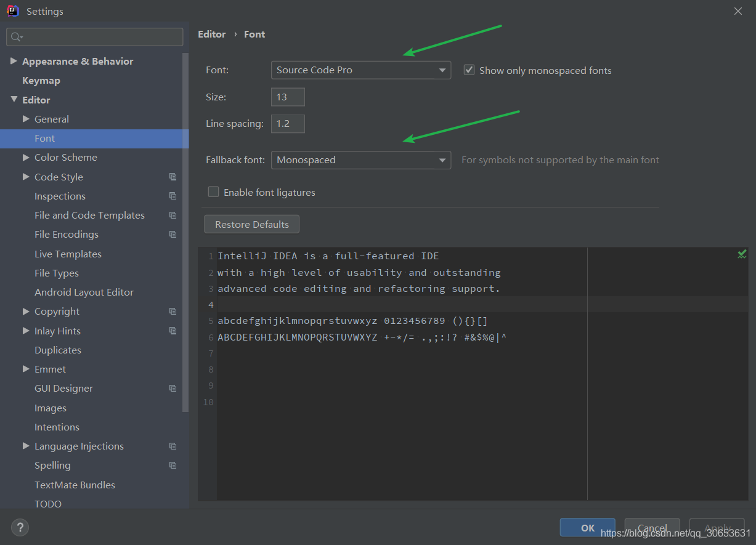756x545 pixels.
Task: Click preview line 'advanced code editing and refactoring support.'
Action: 359,288
